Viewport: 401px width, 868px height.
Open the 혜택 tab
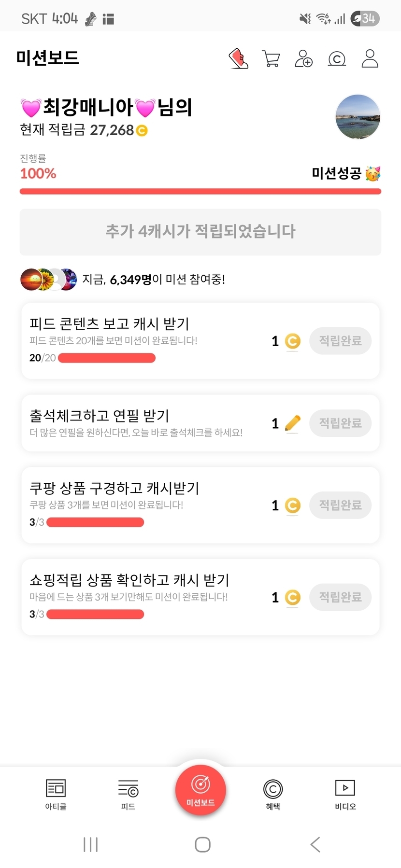(x=273, y=794)
